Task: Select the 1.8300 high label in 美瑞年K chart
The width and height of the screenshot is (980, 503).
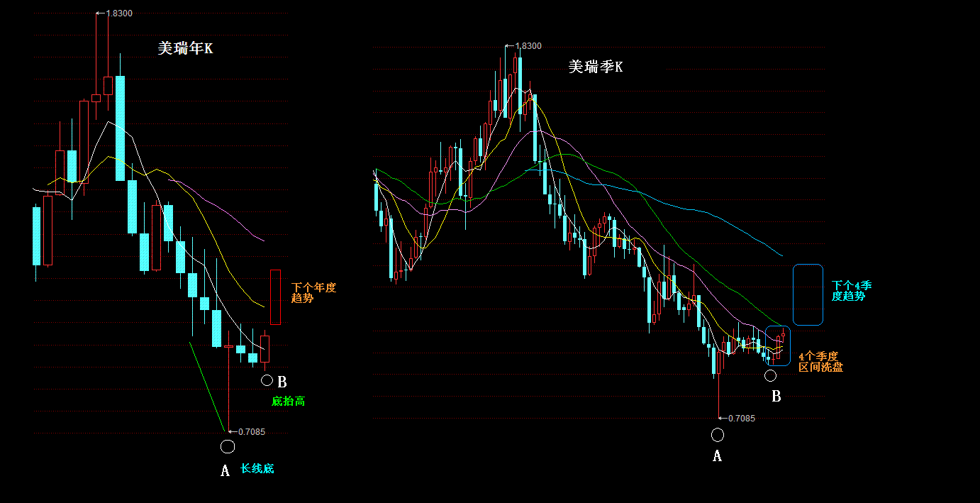Action: coord(119,13)
